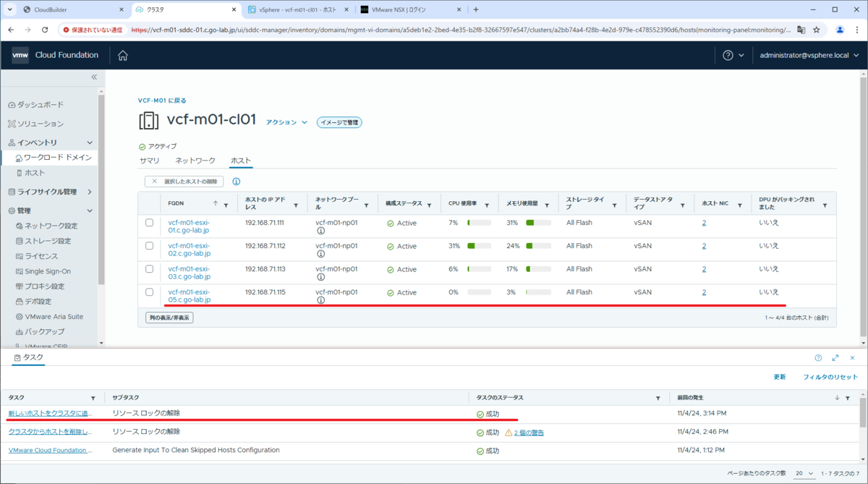Screen dimensions: 868x484
Task: Go back via VCF-M01 に戻る link
Action: pos(162,101)
